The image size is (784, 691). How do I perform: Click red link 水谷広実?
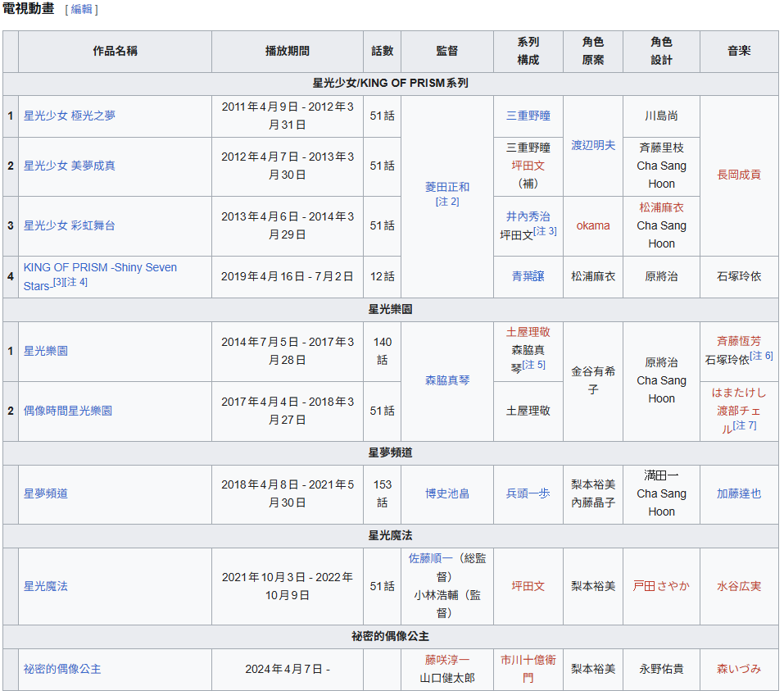click(x=738, y=586)
